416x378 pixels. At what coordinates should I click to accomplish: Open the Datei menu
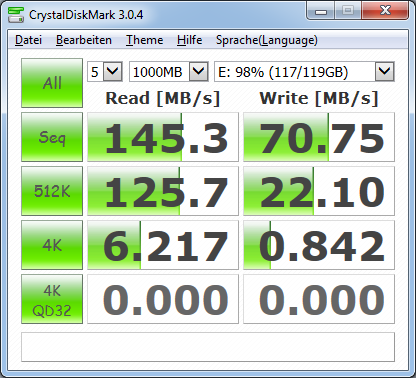tap(28, 40)
